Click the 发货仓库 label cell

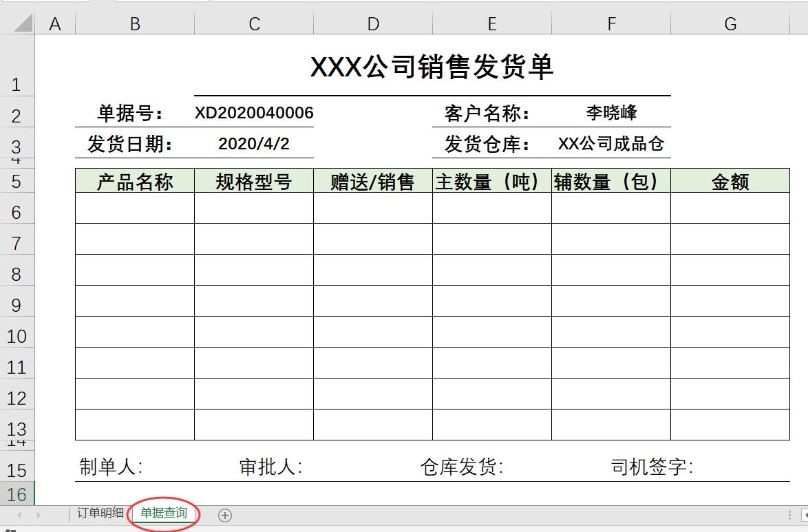point(492,142)
